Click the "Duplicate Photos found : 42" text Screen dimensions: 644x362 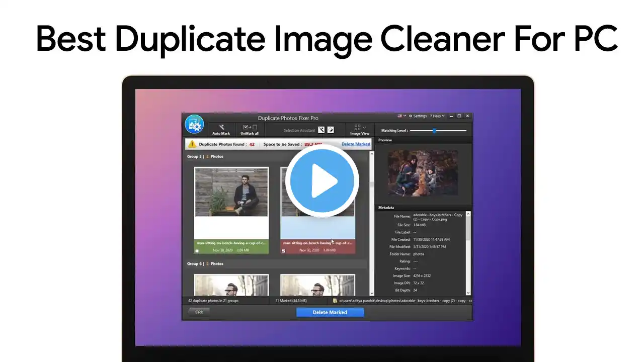226,144
